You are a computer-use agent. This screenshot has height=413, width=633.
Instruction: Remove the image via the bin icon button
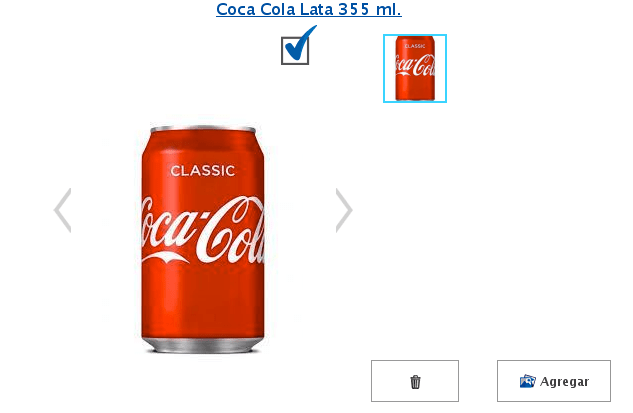point(415,381)
